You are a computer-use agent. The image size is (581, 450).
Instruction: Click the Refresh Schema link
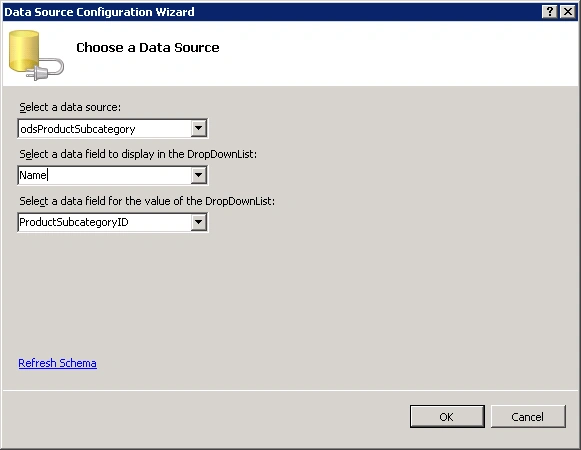[57, 363]
